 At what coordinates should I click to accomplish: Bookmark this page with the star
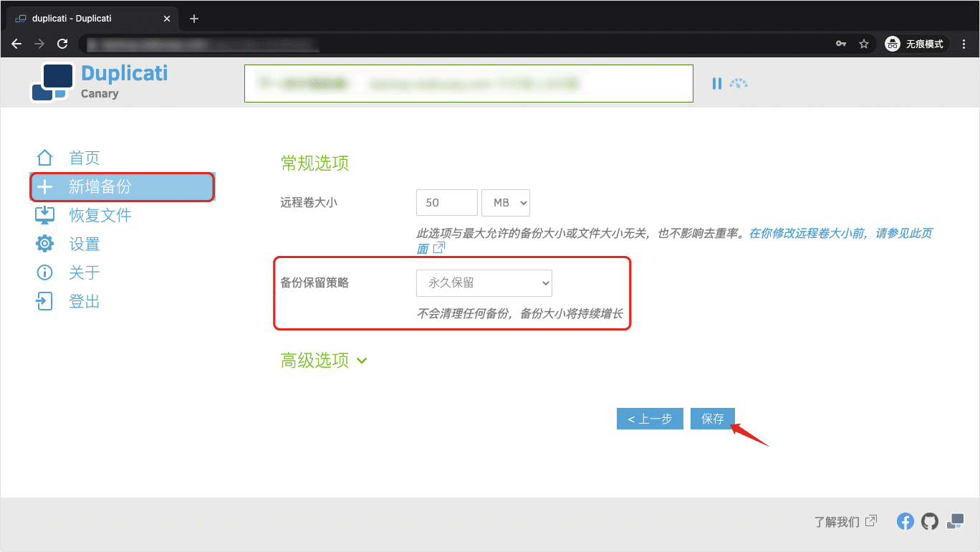[864, 44]
